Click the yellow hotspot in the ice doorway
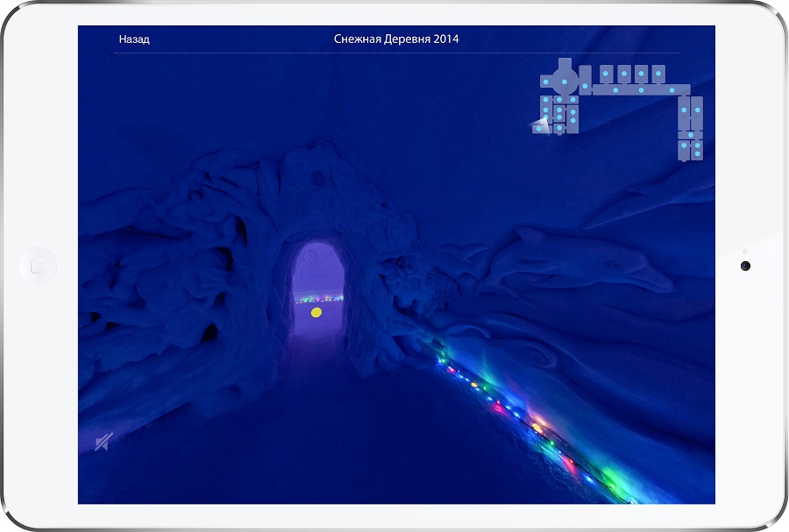The height and width of the screenshot is (532, 789). click(316, 312)
